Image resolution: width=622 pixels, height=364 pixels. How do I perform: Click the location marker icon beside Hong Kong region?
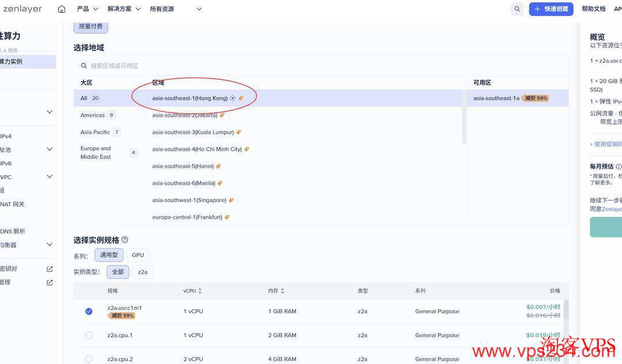click(233, 98)
